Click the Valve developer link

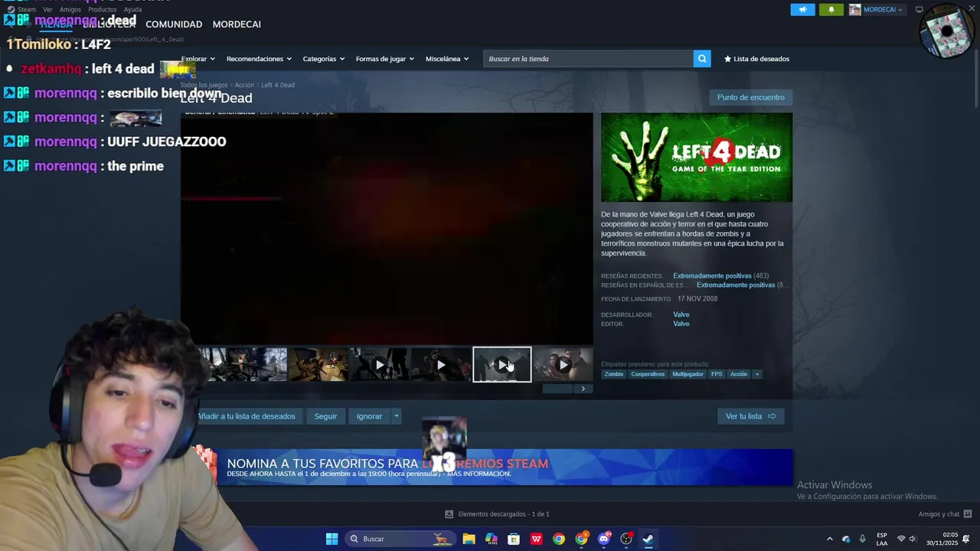pyautogui.click(x=681, y=315)
